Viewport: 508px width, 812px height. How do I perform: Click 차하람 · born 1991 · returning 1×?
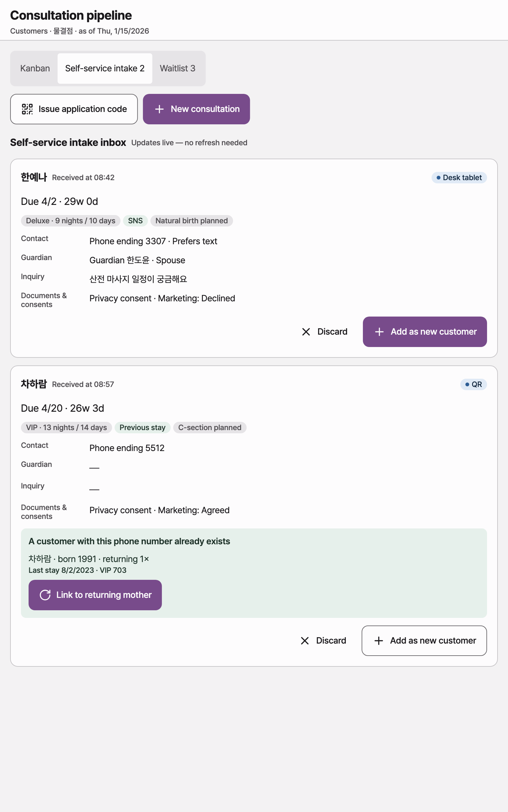click(x=89, y=559)
